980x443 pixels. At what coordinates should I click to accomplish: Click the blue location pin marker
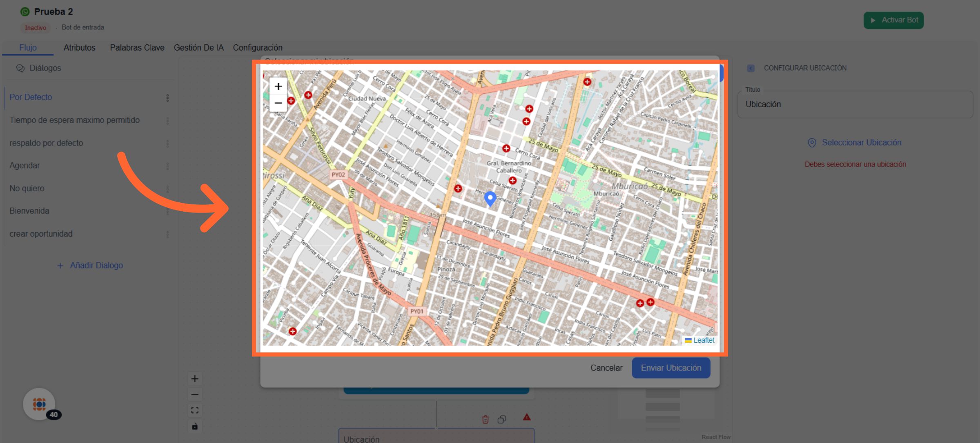(x=490, y=198)
